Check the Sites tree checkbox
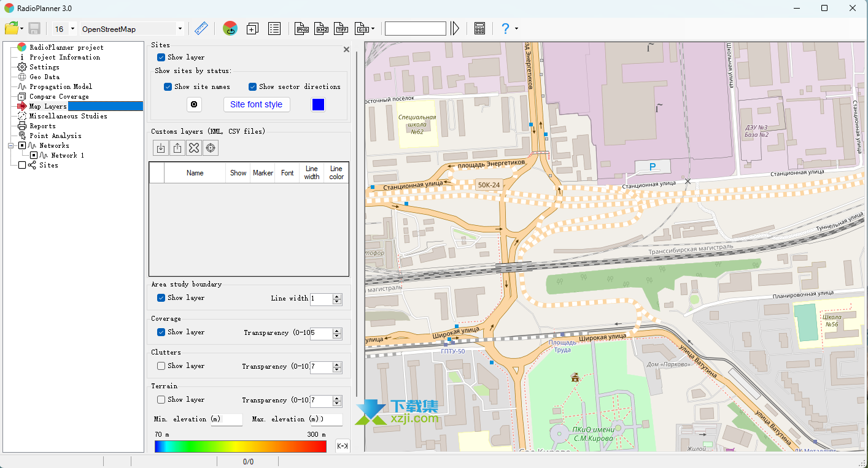 [22, 165]
